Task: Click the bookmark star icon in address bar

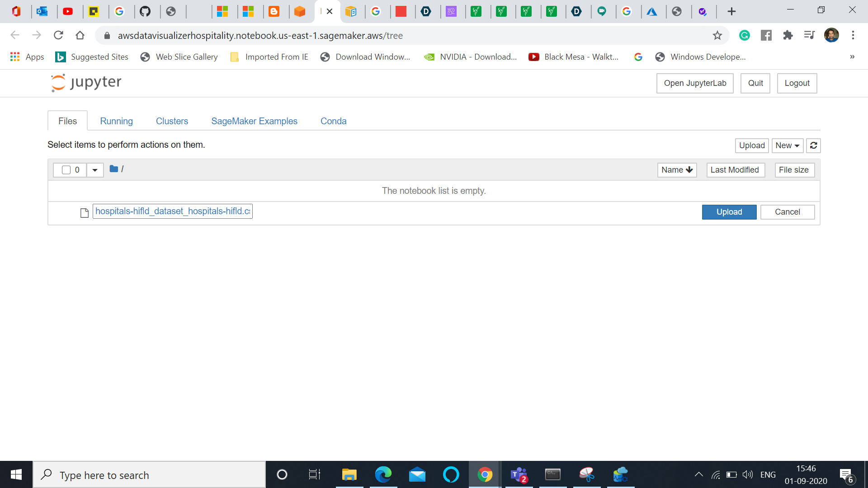Action: click(x=717, y=36)
